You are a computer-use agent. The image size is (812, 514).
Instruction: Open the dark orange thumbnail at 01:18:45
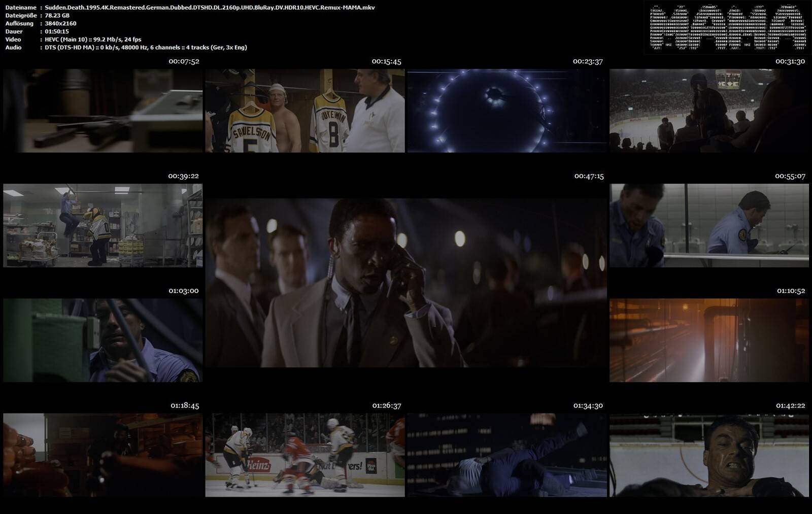[103, 455]
